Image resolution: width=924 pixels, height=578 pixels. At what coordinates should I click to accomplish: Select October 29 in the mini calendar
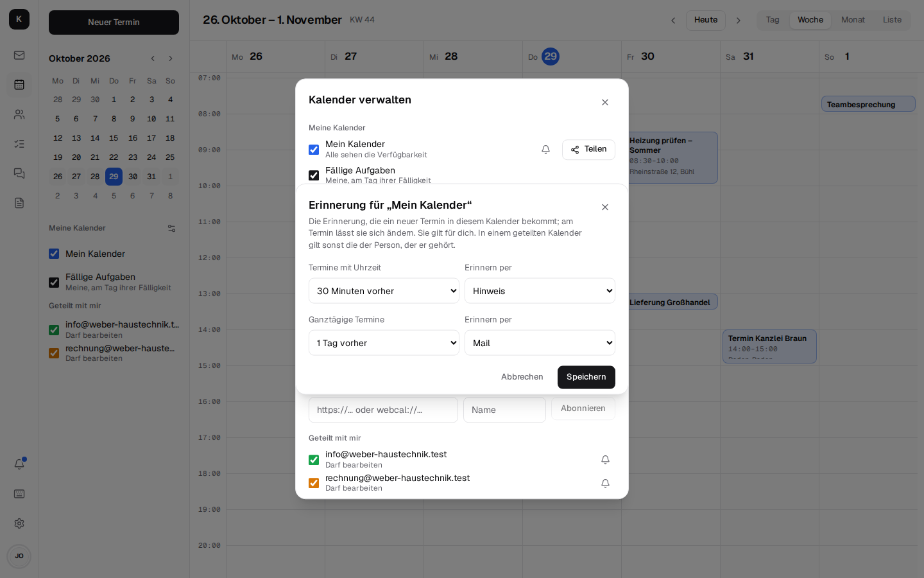(114, 177)
